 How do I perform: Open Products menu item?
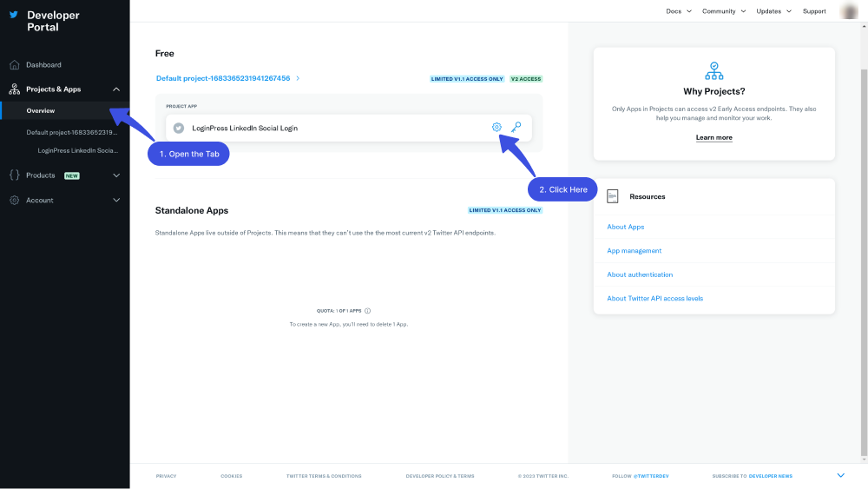coord(41,175)
